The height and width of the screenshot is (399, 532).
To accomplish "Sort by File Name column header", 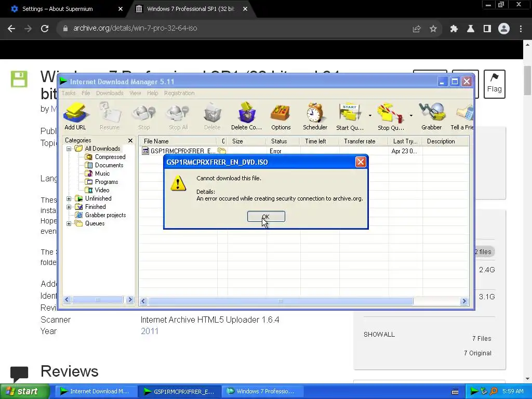I will [x=178, y=141].
